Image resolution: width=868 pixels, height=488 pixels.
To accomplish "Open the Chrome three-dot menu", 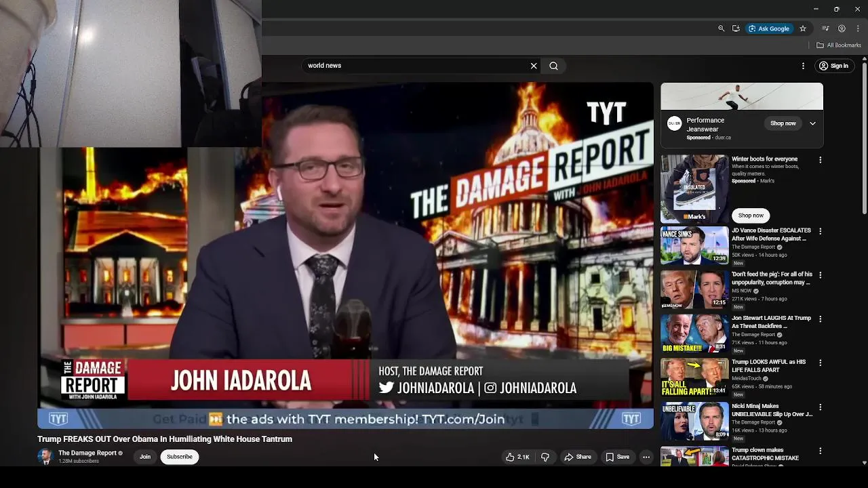I will [858, 28].
